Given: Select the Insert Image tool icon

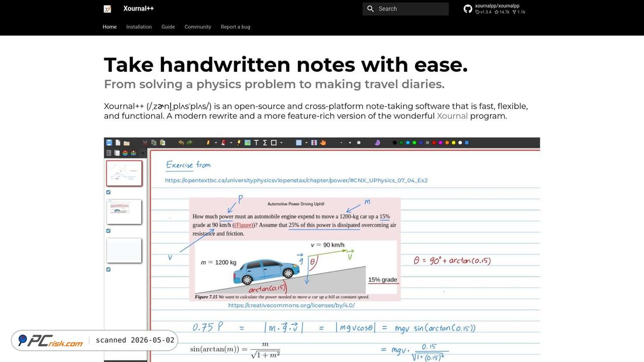Looking at the screenshot, I should [x=248, y=143].
